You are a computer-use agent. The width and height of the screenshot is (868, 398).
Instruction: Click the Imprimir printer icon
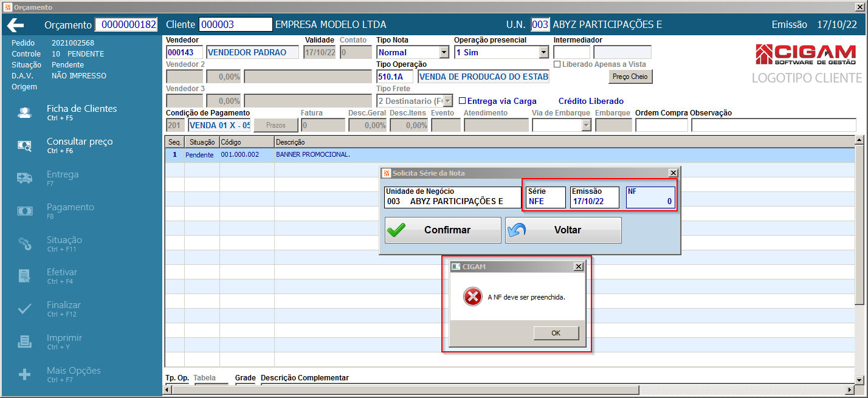[24, 341]
